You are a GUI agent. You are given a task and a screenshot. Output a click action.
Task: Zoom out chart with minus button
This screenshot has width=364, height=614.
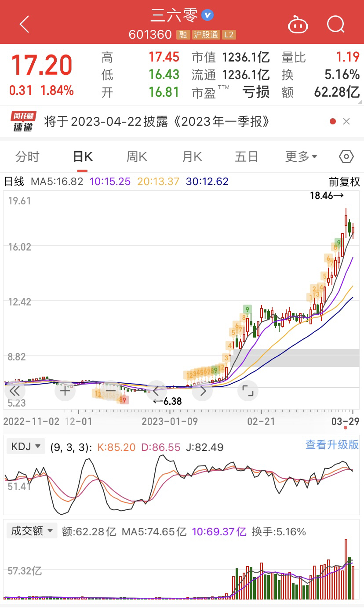tap(110, 390)
